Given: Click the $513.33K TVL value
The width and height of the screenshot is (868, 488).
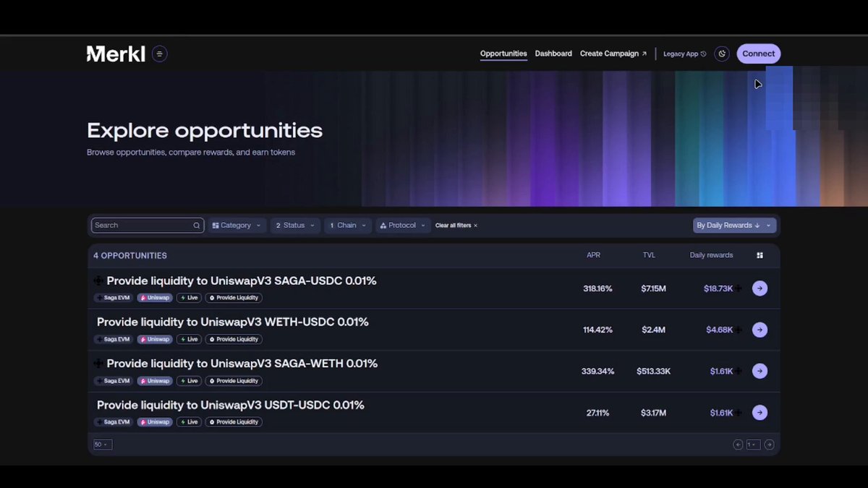Looking at the screenshot, I should click(x=653, y=372).
